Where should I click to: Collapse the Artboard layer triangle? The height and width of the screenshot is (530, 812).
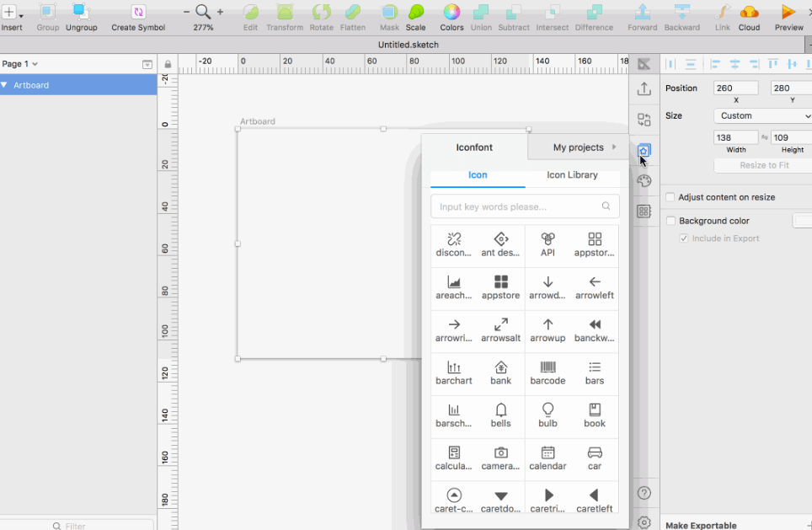pos(5,84)
